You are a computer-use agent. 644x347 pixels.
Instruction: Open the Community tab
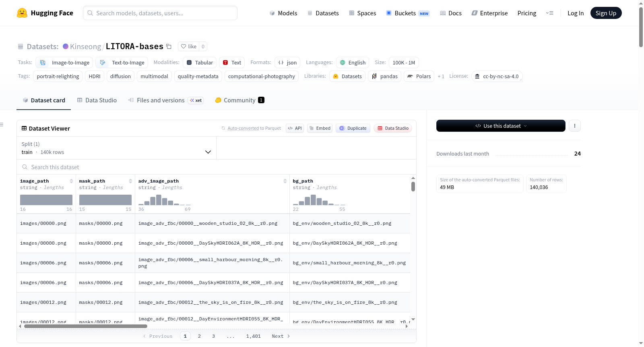239,100
